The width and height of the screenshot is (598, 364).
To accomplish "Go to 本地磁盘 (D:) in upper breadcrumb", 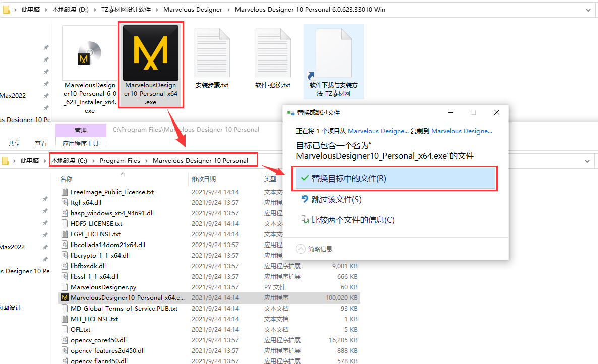I will [70, 10].
